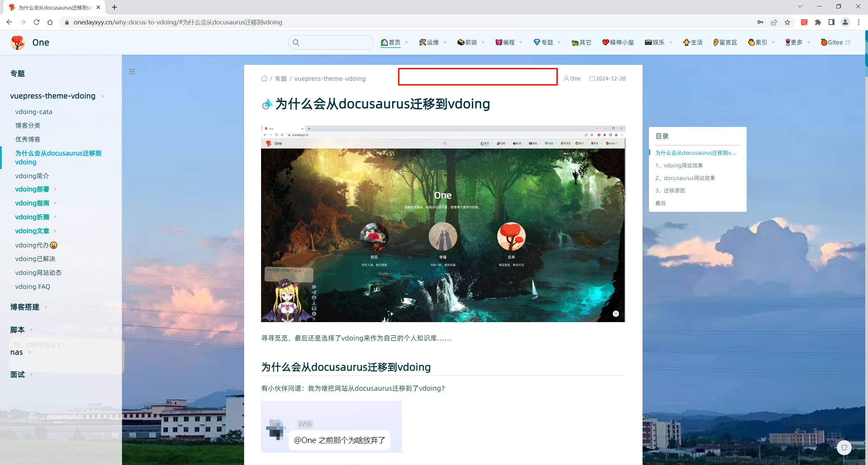
Task: Click the site lock icon in address bar
Action: (67, 22)
